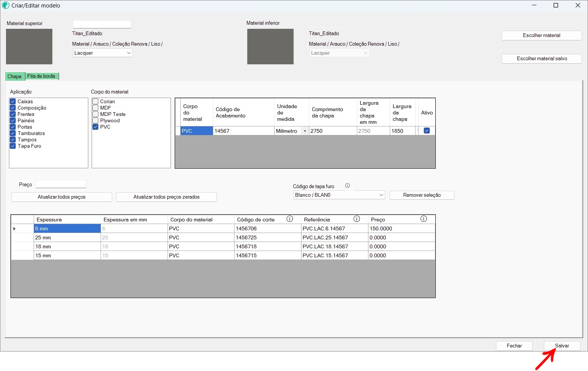
Task: Click the Preço input field
Action: pos(61,184)
